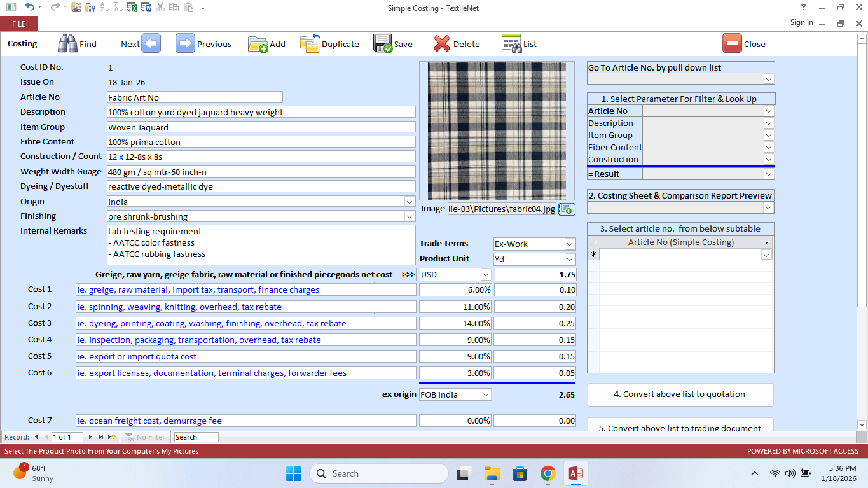Create new blank record from navigation bar
Screen dimensions: 868x488
click(x=112, y=437)
